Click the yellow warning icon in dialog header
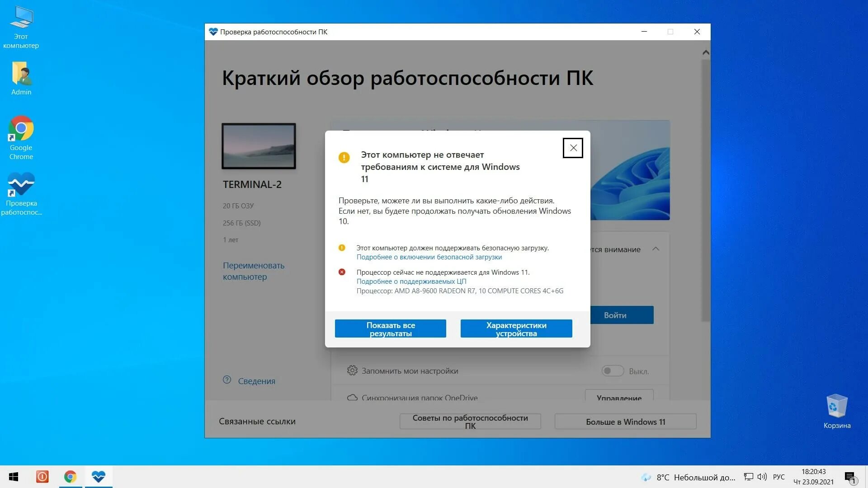Image resolution: width=868 pixels, height=488 pixels. (x=344, y=158)
